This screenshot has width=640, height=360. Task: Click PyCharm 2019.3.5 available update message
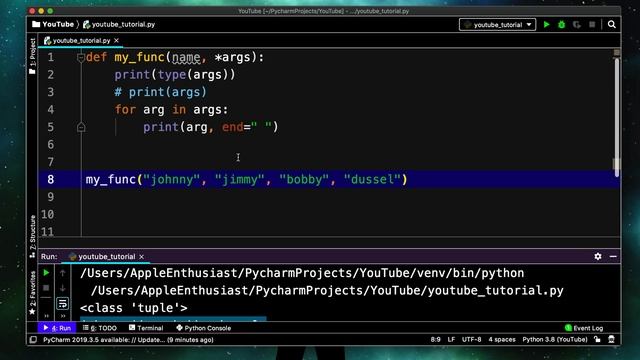click(x=128, y=340)
